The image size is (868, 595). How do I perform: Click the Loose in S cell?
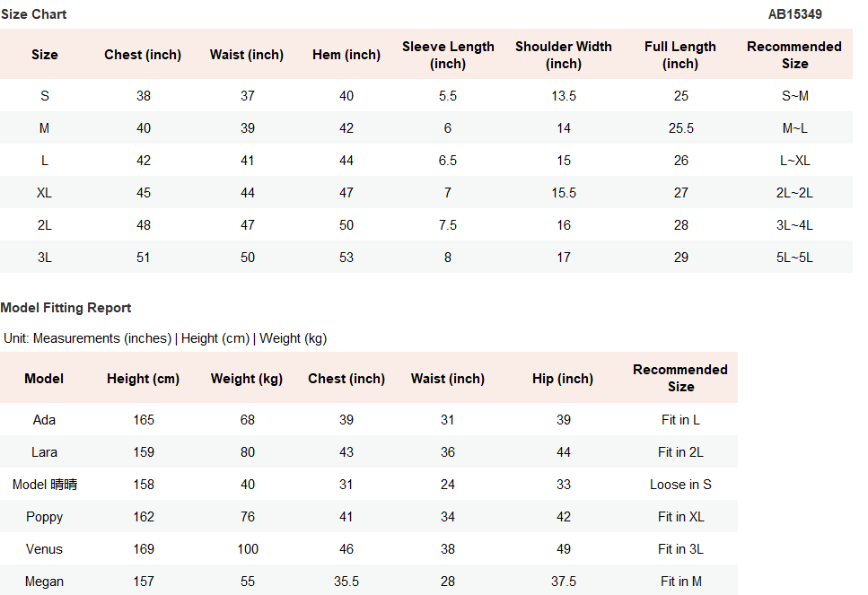(680, 485)
